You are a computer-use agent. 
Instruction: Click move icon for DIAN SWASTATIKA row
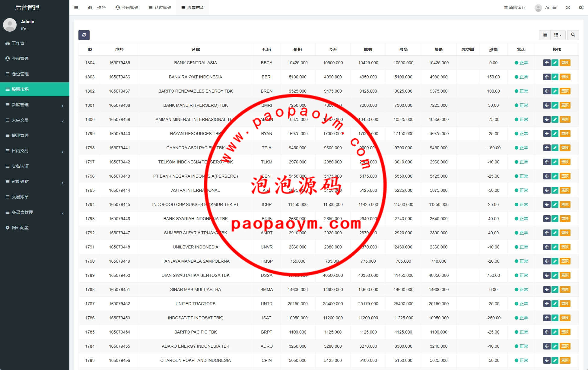[x=547, y=275]
